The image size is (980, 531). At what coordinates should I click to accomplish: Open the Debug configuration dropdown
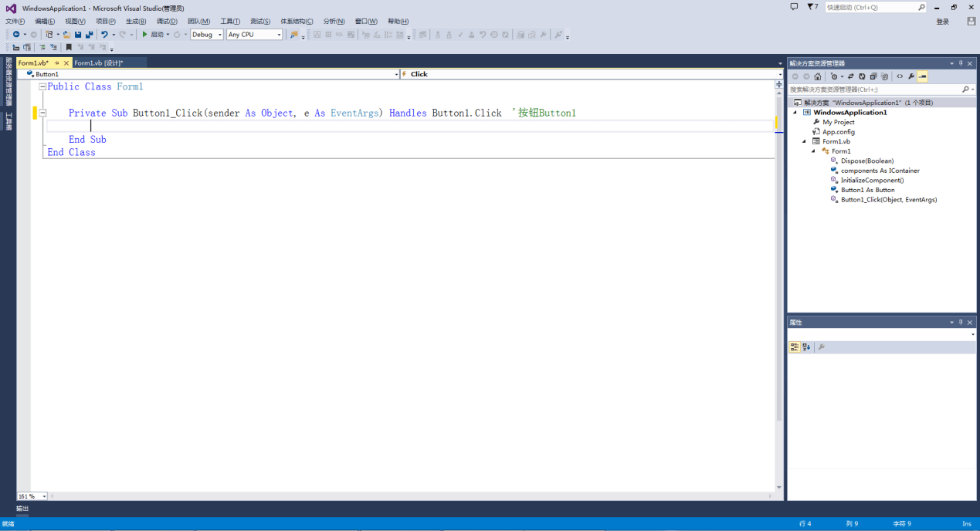click(207, 35)
